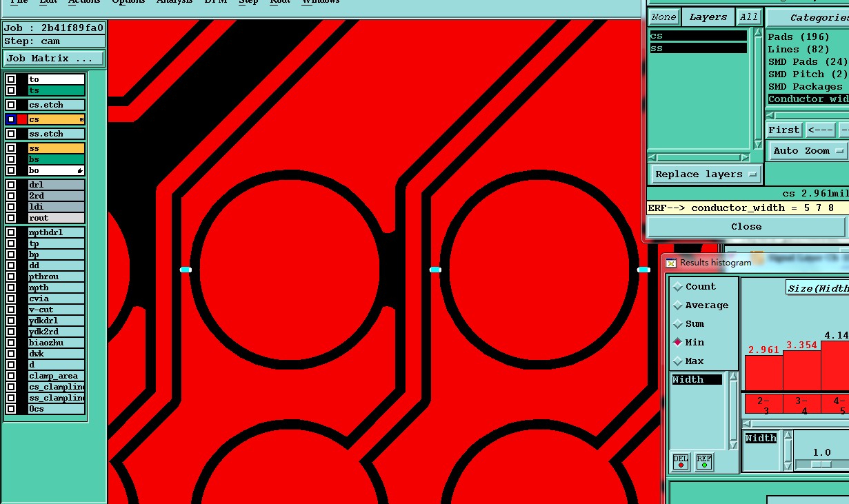Click left arrow of histogram chart scrollbar

click(747, 423)
